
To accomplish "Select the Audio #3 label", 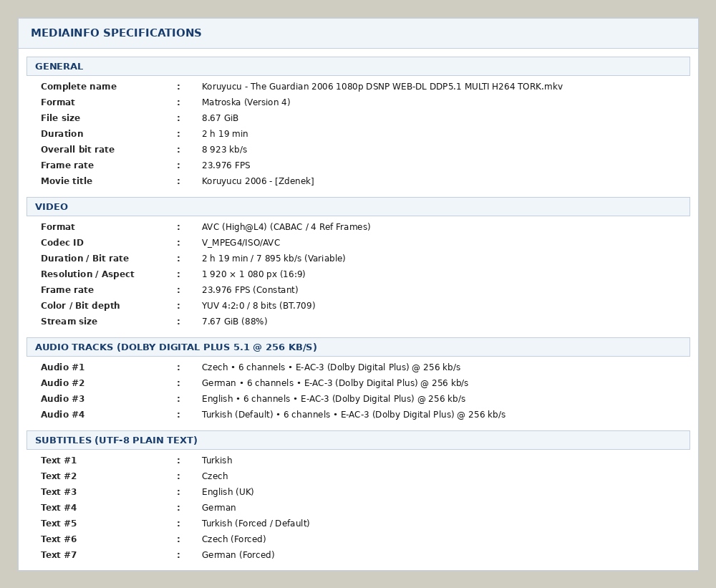I will point(62,399).
